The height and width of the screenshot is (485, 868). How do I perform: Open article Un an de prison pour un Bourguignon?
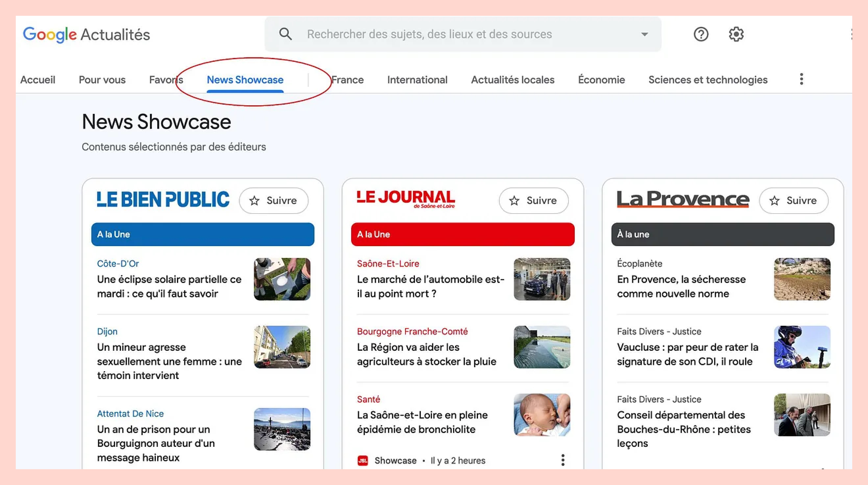coord(156,443)
